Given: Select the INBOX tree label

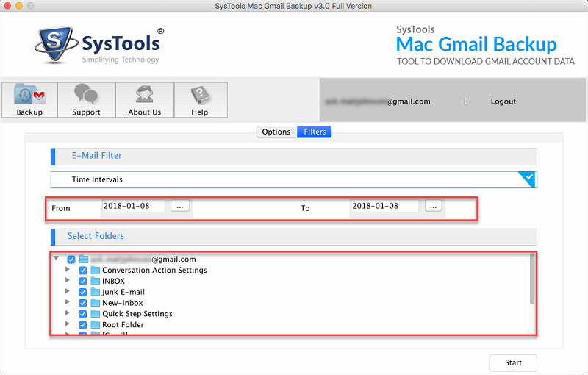Looking at the screenshot, I should (x=114, y=281).
